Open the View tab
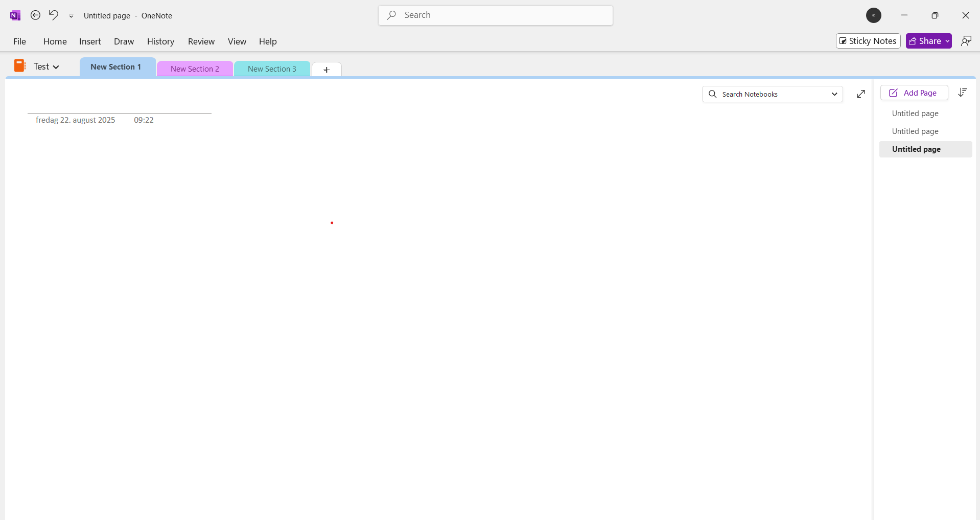The width and height of the screenshot is (980, 520). [237, 41]
